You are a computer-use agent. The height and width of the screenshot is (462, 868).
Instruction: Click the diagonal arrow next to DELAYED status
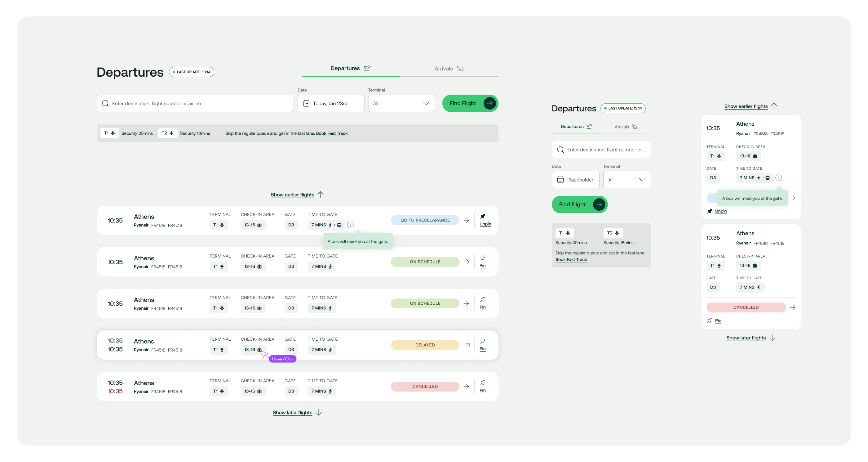(467, 345)
